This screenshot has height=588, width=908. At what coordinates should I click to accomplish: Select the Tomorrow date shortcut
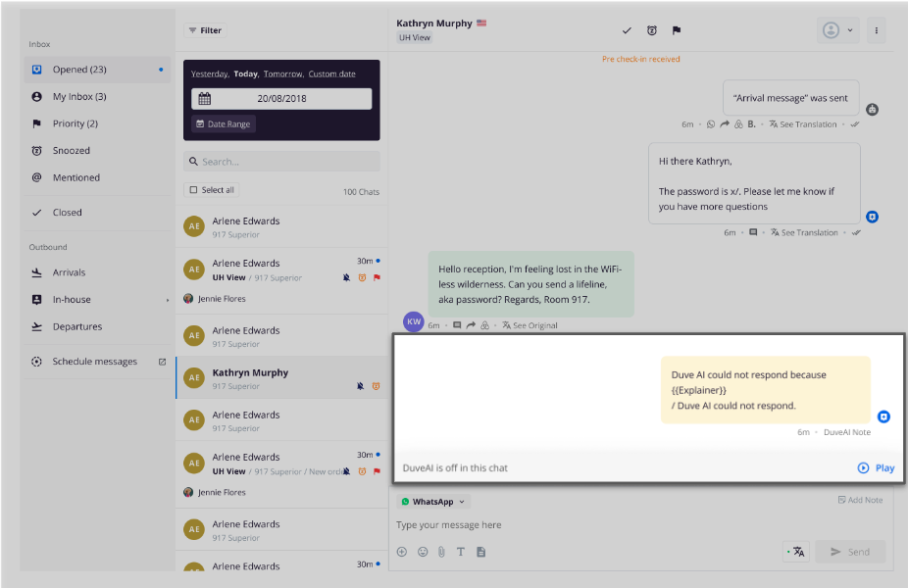(283, 74)
